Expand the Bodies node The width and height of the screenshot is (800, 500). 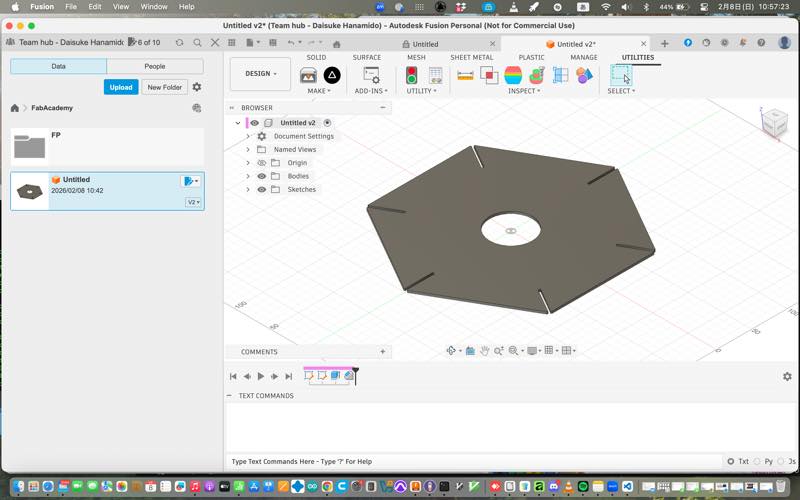tap(248, 176)
